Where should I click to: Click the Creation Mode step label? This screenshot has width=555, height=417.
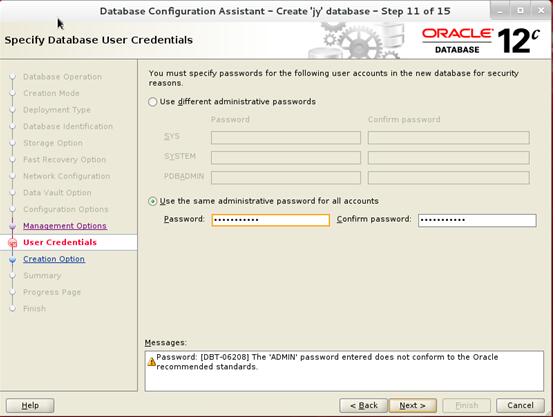click(51, 93)
